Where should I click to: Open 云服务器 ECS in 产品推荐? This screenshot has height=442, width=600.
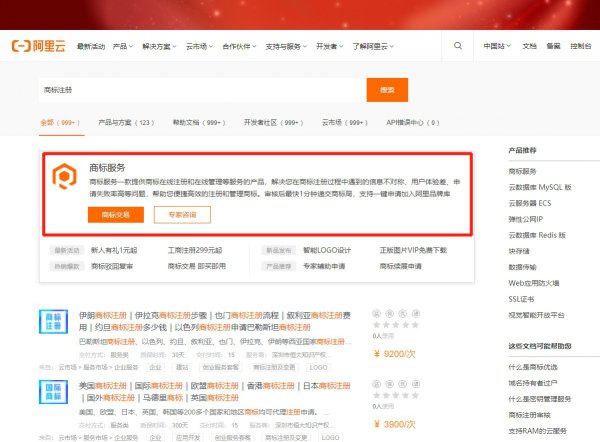point(530,203)
